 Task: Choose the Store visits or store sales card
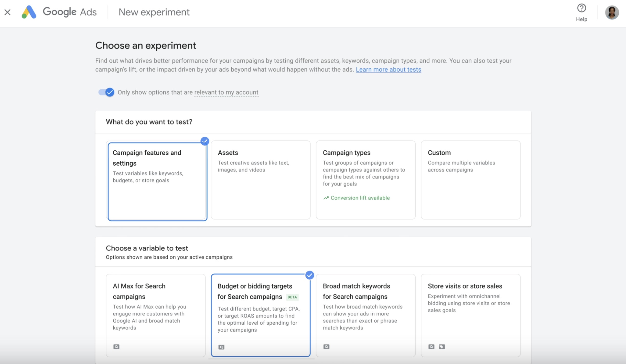(470, 315)
